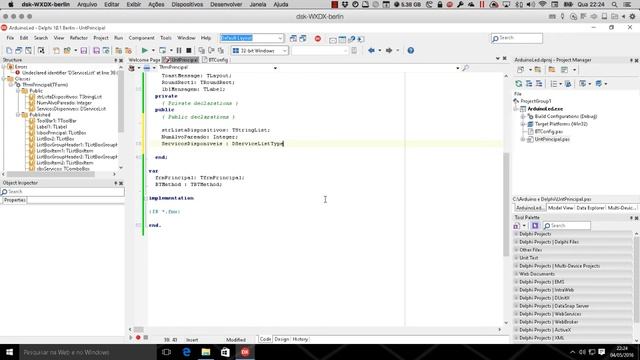Select ToolBar1: TToolBar in Structure tree
Screen dimensions: 640x360
pyautogui.click(x=56, y=121)
